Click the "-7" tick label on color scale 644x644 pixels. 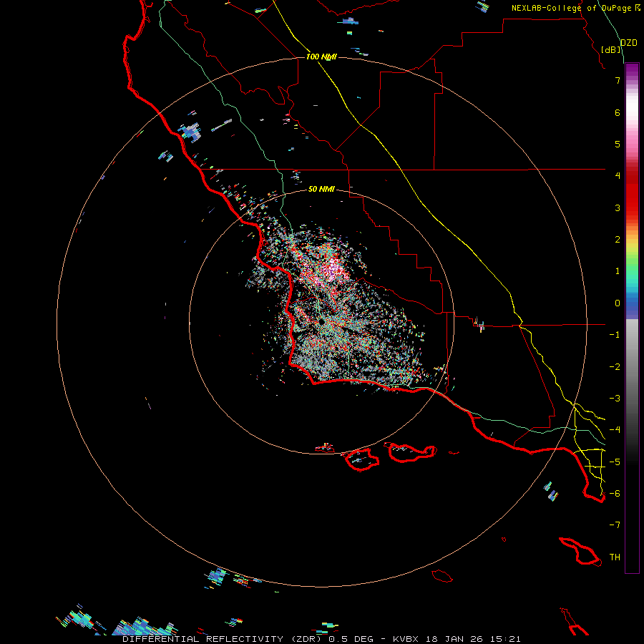pyautogui.click(x=615, y=525)
